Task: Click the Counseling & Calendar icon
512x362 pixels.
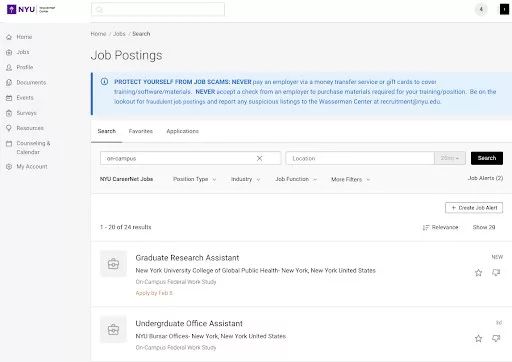Action: [x=9, y=143]
